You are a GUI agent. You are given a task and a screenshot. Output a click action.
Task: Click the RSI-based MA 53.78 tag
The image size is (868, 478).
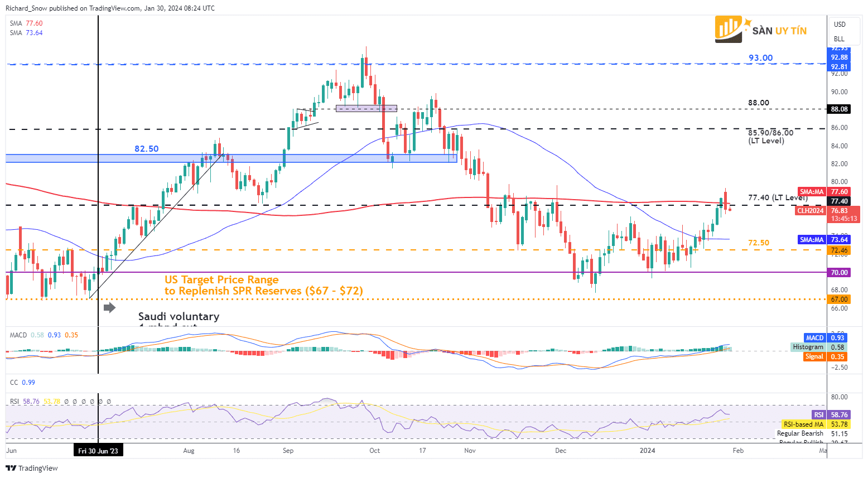(816, 424)
